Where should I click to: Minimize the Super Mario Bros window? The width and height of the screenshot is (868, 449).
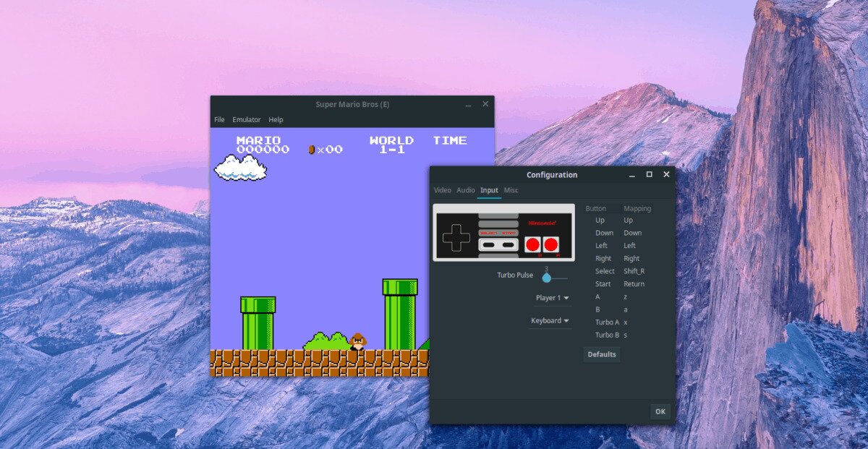click(x=468, y=105)
